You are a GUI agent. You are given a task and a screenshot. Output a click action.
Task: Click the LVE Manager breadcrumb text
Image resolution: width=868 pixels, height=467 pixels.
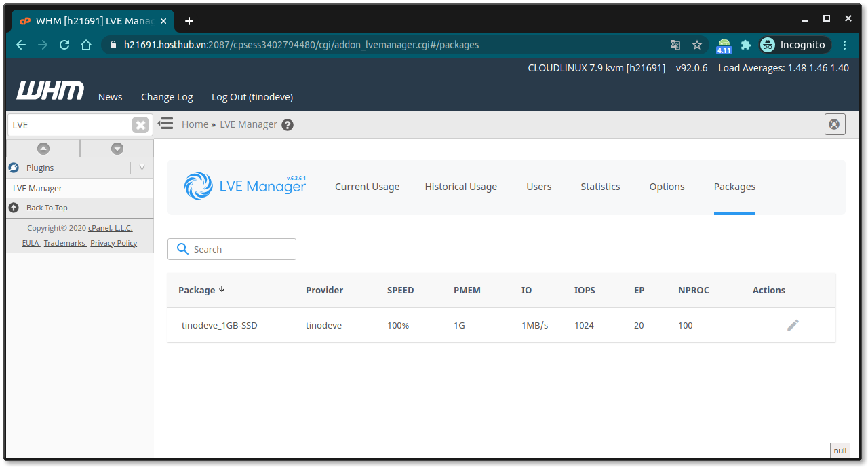click(248, 124)
